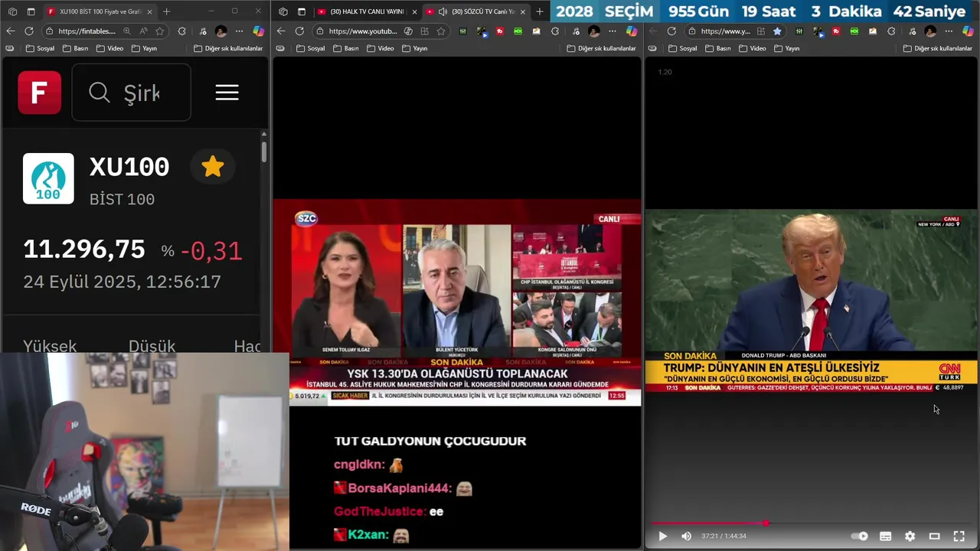The width and height of the screenshot is (980, 551).
Task: Toggle subtitles in the video player
Action: pos(885,536)
